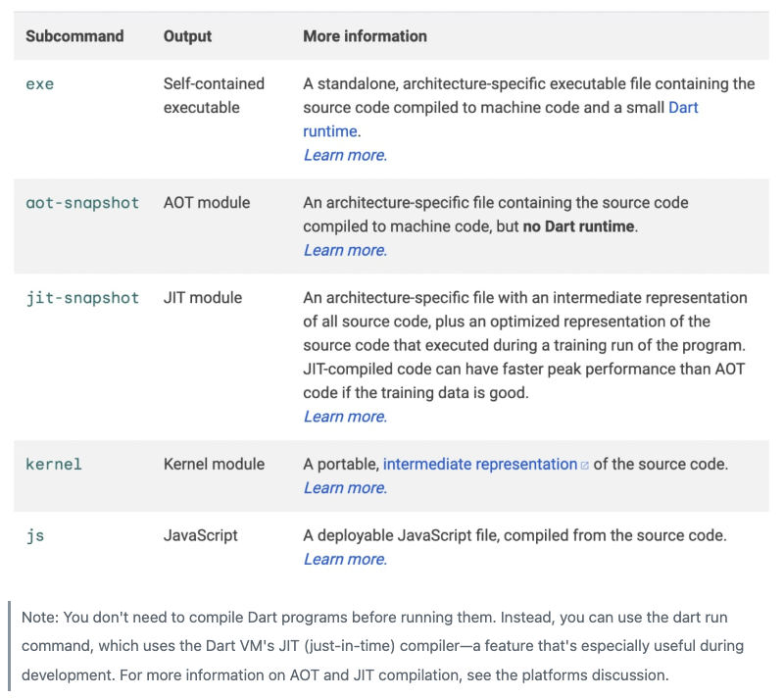
Task: Click the exe subcommand code text
Action: coord(40,84)
